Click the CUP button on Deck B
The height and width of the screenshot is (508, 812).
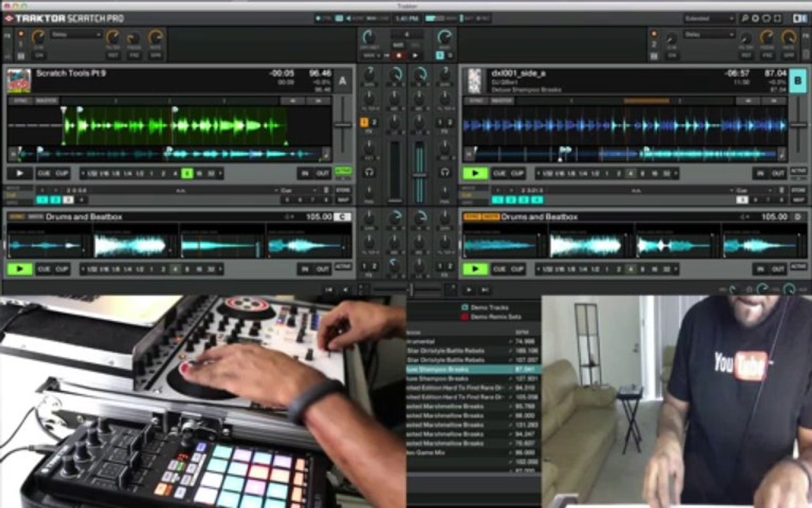point(517,173)
